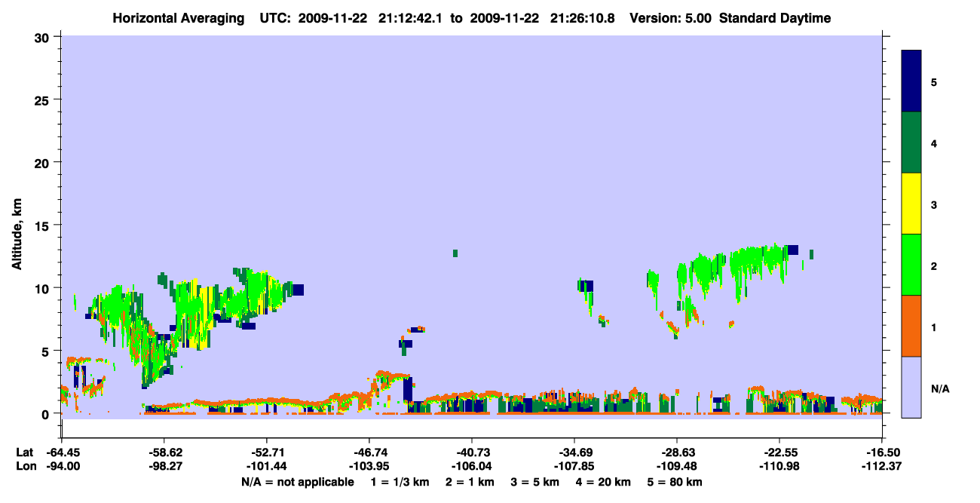Click latitude value '-28.63'
Viewport: 980px width, 503px height.
point(677,452)
